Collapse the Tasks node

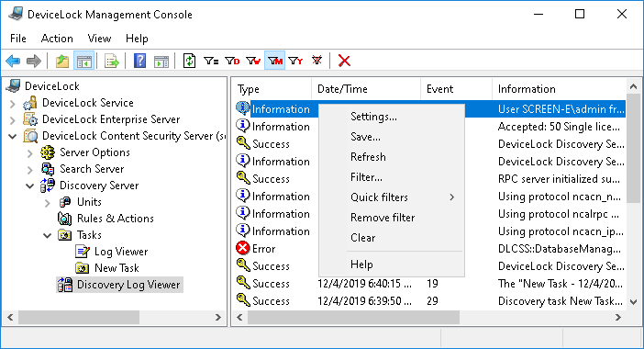tap(47, 235)
